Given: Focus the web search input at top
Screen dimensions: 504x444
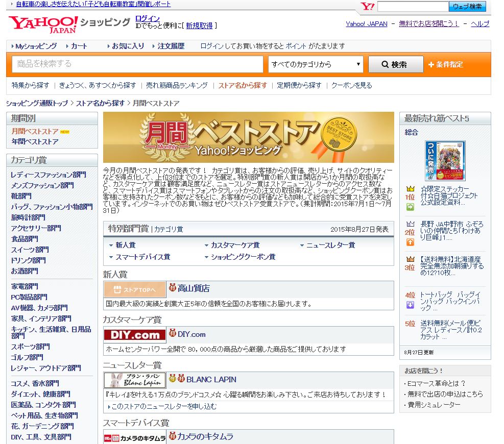Looking at the screenshot, I should [x=413, y=7].
